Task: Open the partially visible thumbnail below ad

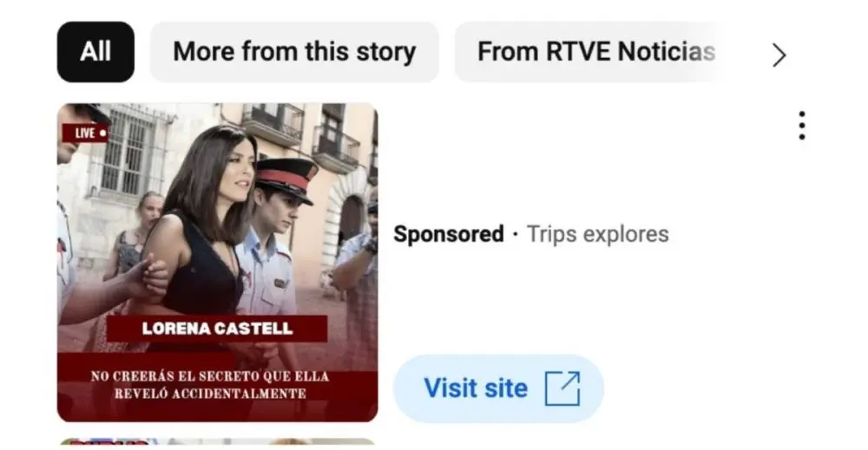Action: 218,441
